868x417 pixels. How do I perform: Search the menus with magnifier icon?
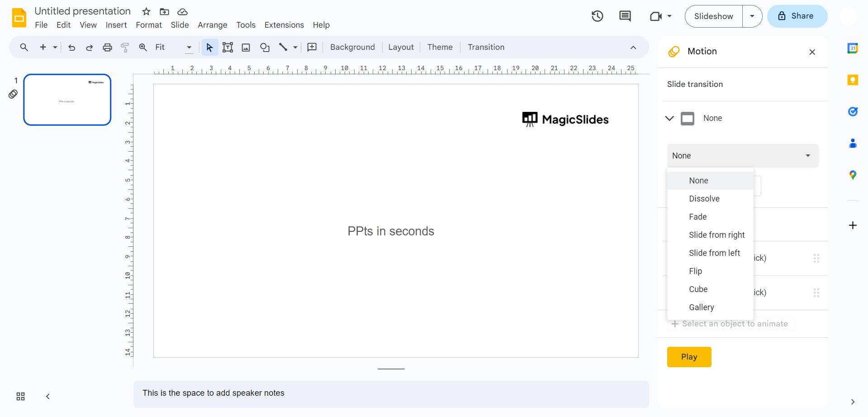click(x=24, y=47)
